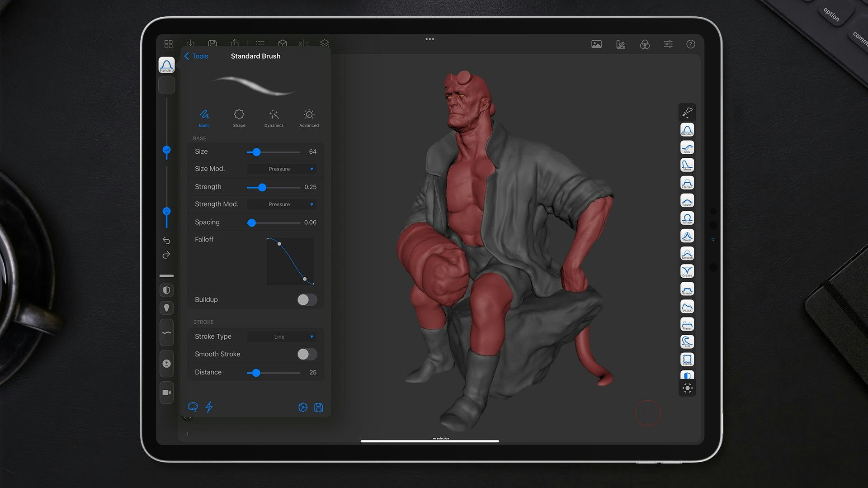
Task: Tap the empty secondary tool slot below Standard
Action: coord(166,85)
